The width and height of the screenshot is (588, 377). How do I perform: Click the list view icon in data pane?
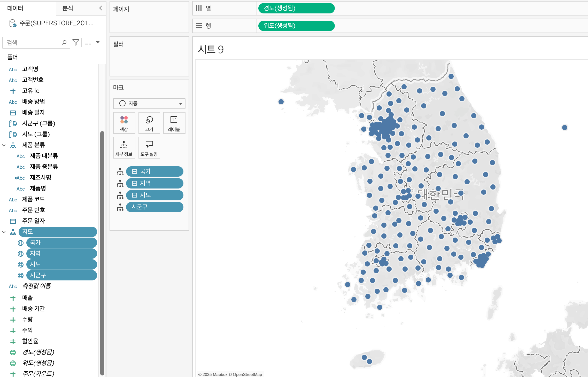click(x=88, y=42)
